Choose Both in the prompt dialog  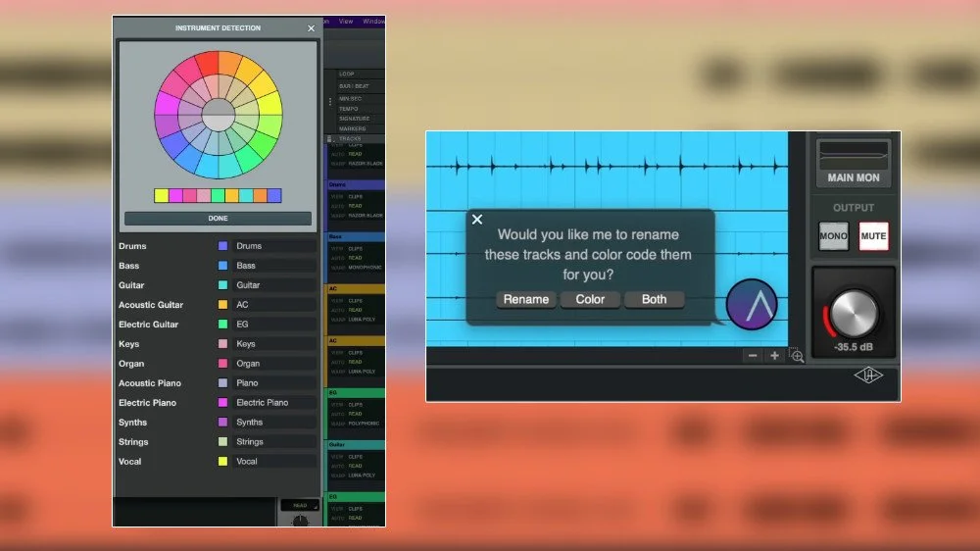coord(654,300)
